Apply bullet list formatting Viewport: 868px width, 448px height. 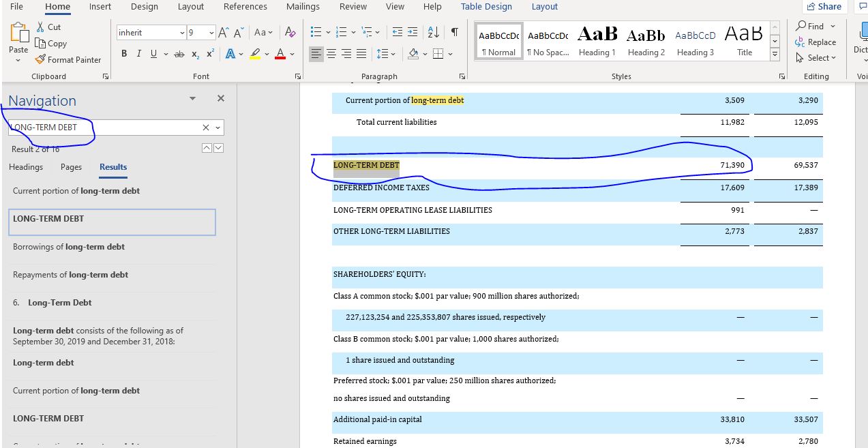[x=315, y=33]
